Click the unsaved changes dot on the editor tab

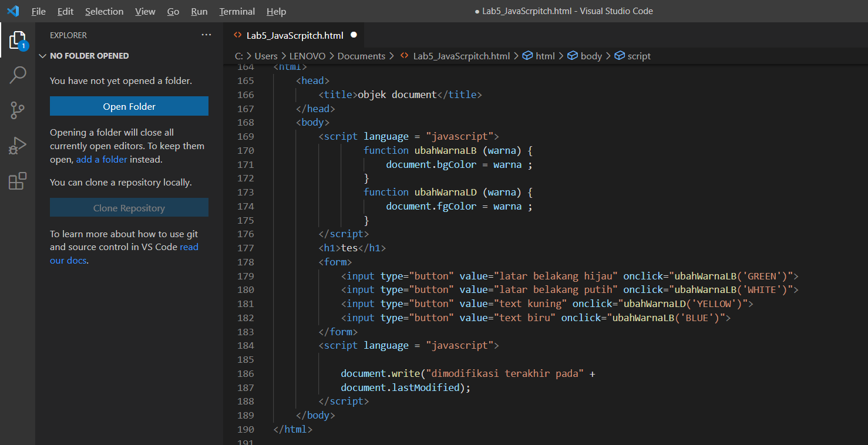[x=354, y=35]
